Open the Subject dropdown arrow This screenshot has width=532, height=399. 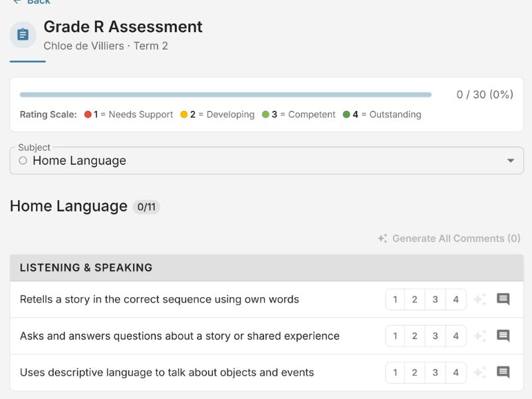510,160
